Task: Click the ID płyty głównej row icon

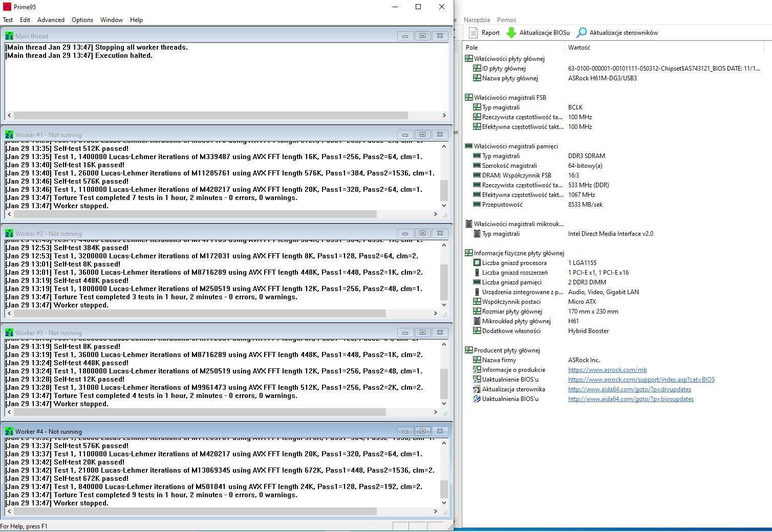Action: point(477,69)
